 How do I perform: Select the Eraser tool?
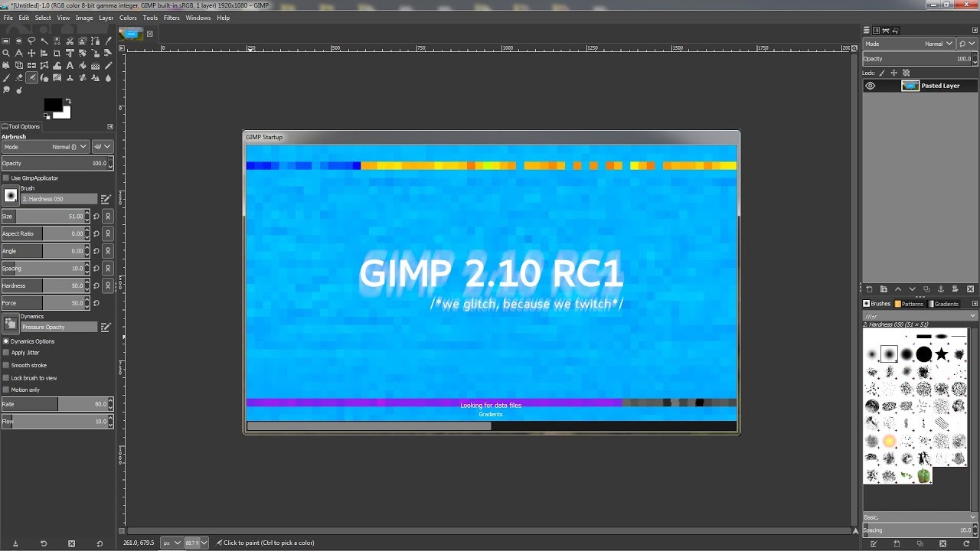tap(18, 78)
